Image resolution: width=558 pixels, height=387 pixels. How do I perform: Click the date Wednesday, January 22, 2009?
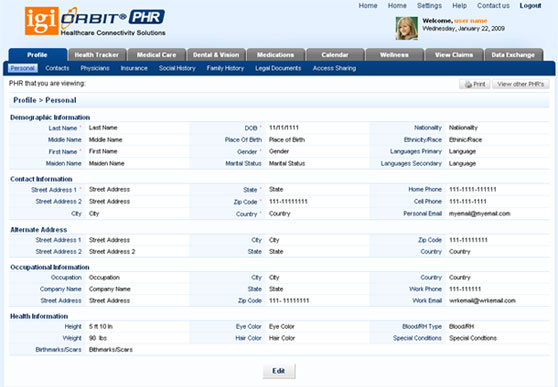click(463, 28)
